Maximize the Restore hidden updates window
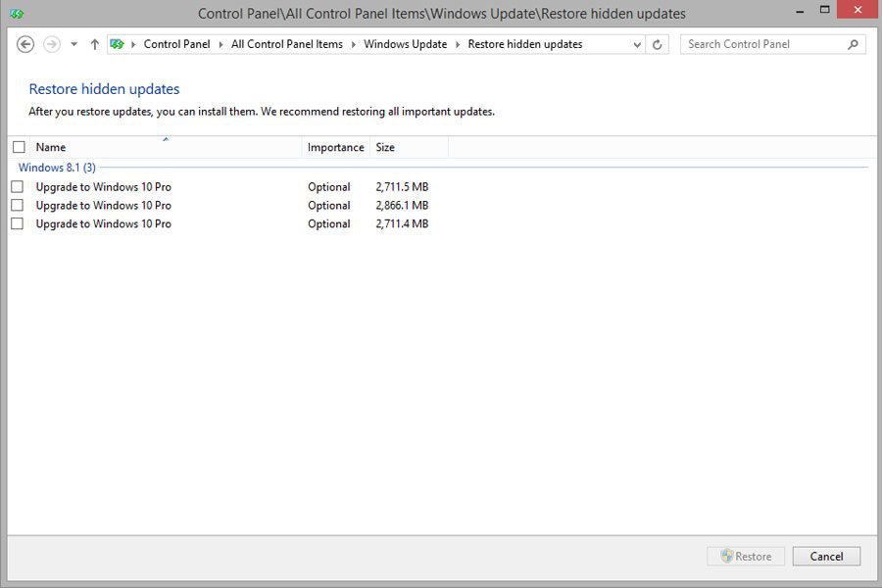 pyautogui.click(x=824, y=10)
